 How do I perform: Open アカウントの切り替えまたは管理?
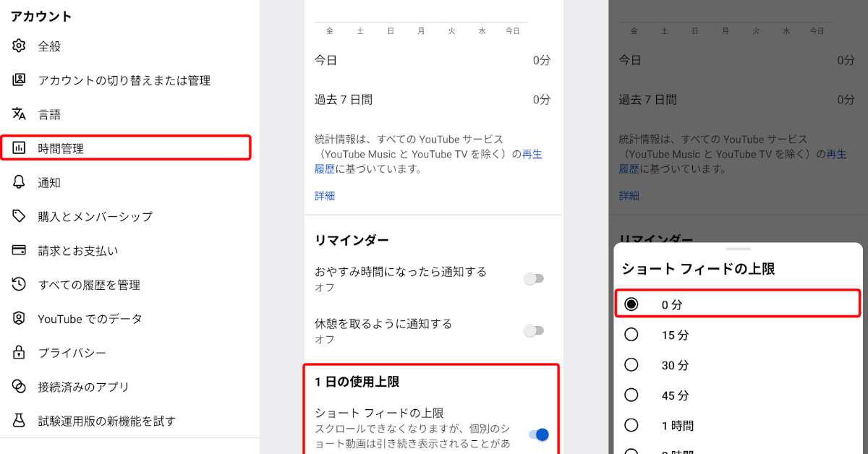coord(123,80)
